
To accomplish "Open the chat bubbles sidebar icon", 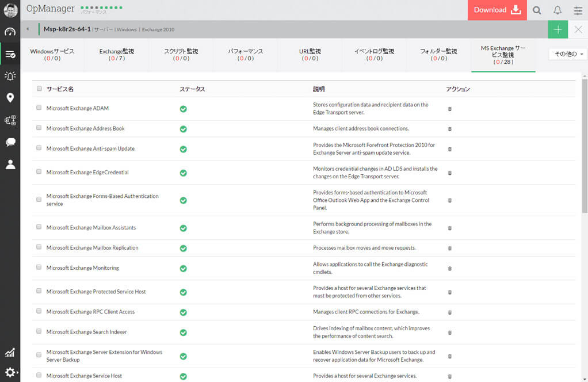I will pyautogui.click(x=10, y=142).
